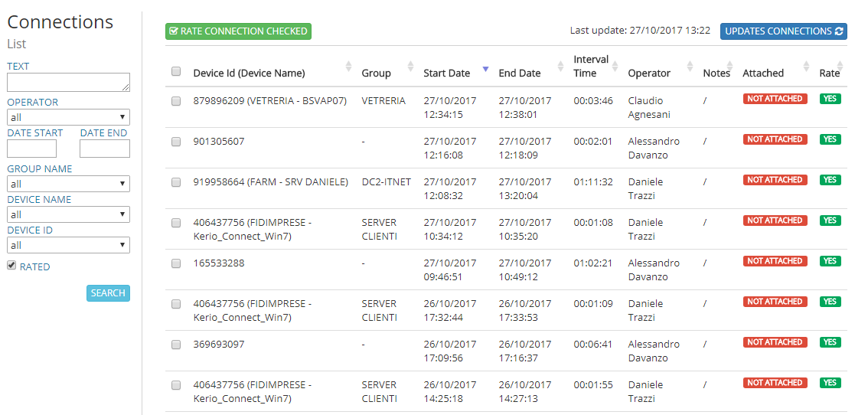Image resolution: width=868 pixels, height=415 pixels.
Task: Click sort arrows on Attached column
Action: coord(806,67)
